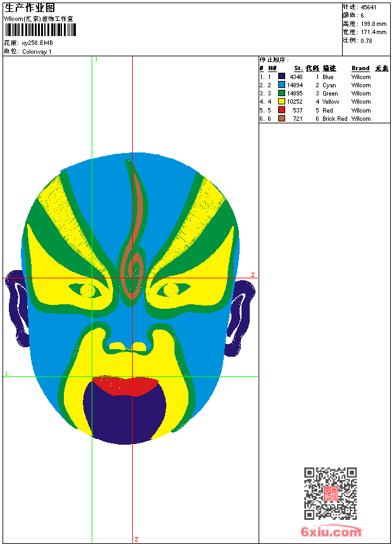Viewport: 392px width, 544px height.
Task: Click the 描述 column header
Action: (x=329, y=68)
